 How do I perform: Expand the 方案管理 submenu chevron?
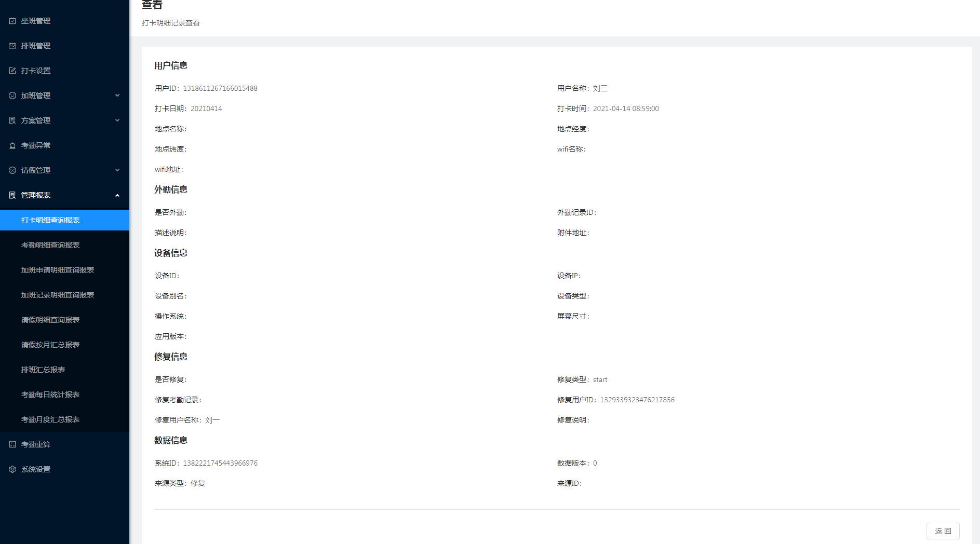coord(117,120)
